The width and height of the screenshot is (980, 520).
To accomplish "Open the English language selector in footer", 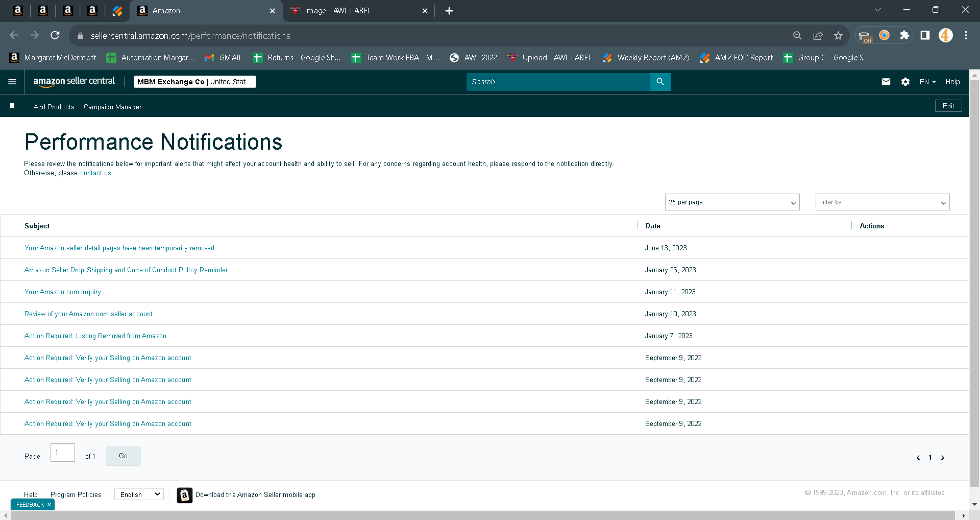I will tap(139, 494).
